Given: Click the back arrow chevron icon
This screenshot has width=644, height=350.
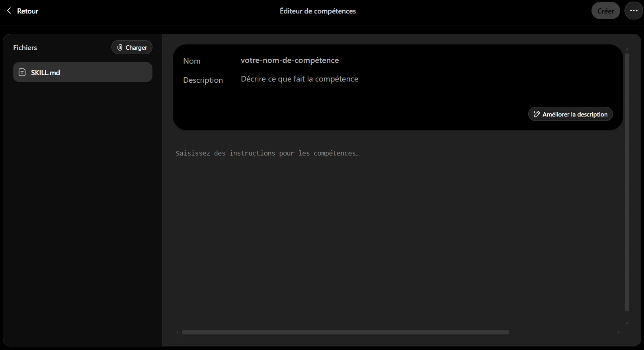Looking at the screenshot, I should pos(9,11).
